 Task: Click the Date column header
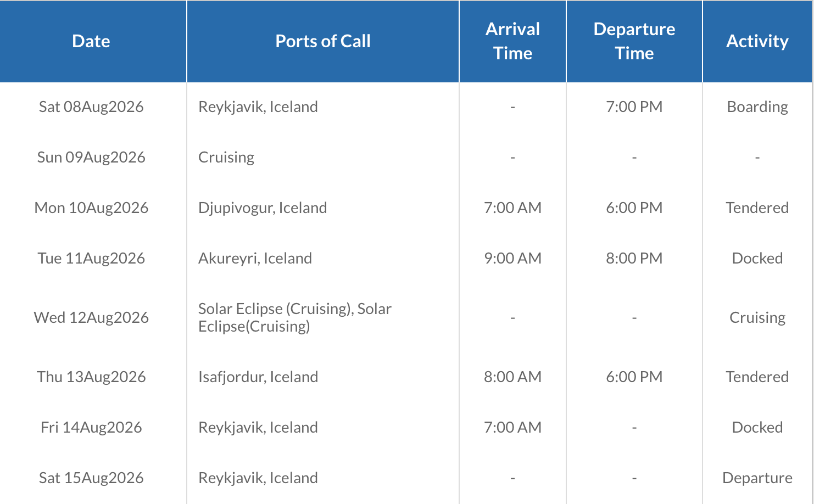coord(91,41)
